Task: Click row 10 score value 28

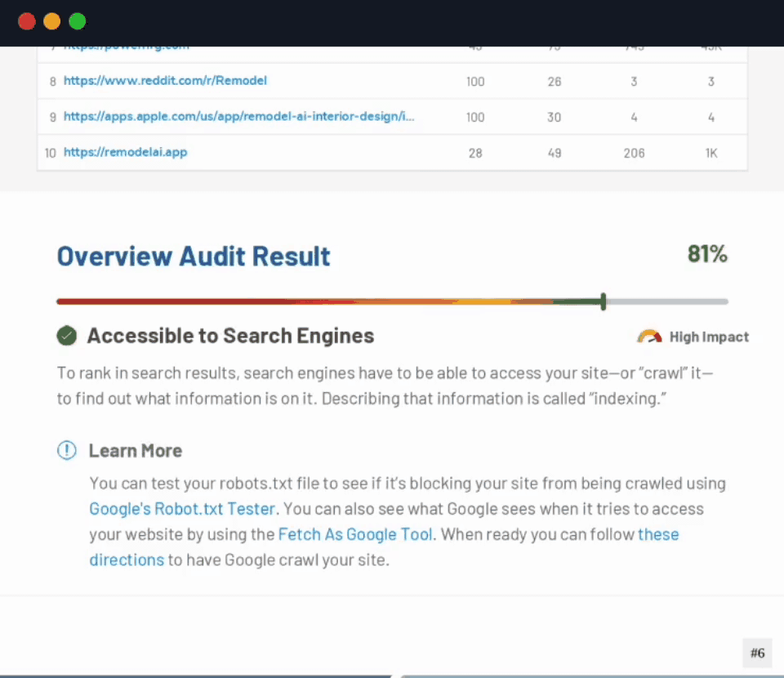Action: tap(475, 152)
